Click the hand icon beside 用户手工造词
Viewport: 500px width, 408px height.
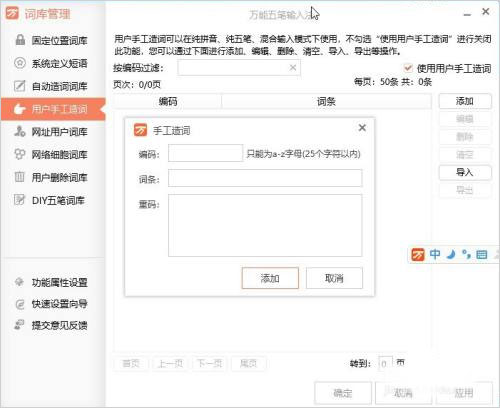(x=20, y=109)
